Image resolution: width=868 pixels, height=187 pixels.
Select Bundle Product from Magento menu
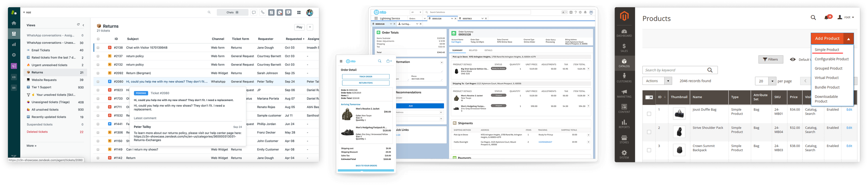(827, 87)
